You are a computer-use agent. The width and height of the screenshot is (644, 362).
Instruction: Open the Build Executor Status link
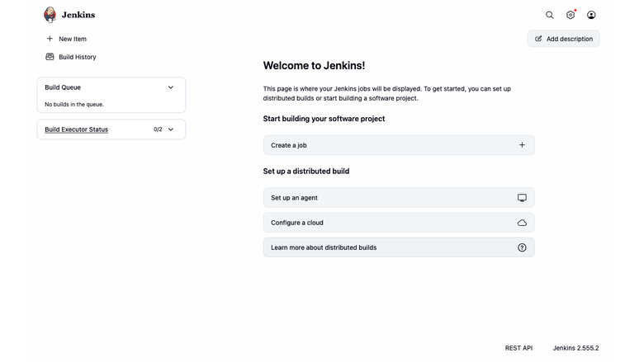tap(77, 129)
